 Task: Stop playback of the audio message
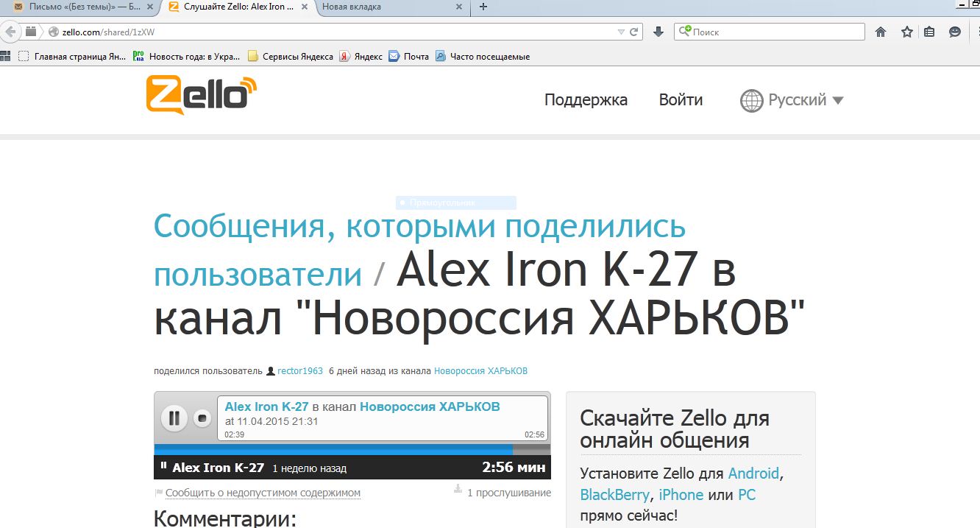point(202,418)
